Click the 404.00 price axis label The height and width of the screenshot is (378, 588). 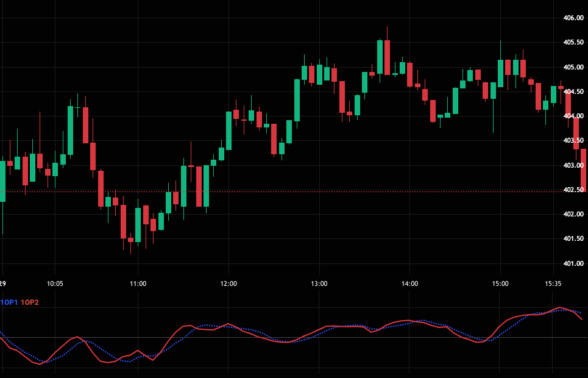pos(573,116)
